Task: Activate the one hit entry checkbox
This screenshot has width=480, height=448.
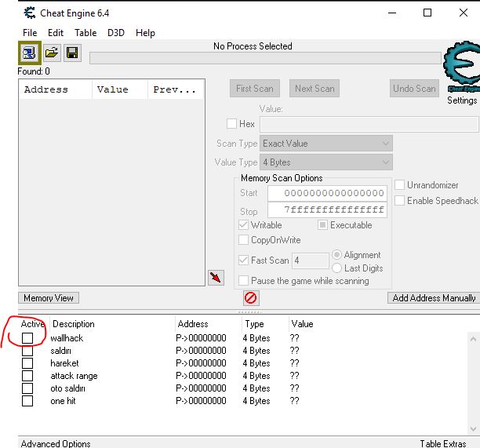Action: (27, 401)
